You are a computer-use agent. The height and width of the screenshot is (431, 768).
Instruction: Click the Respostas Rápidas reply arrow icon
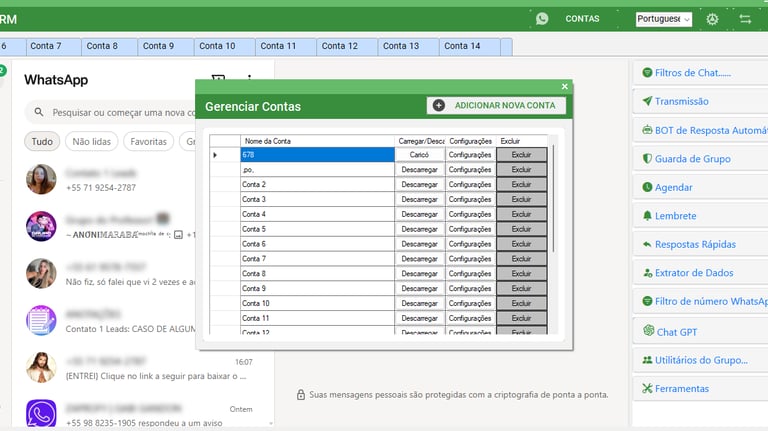click(647, 244)
